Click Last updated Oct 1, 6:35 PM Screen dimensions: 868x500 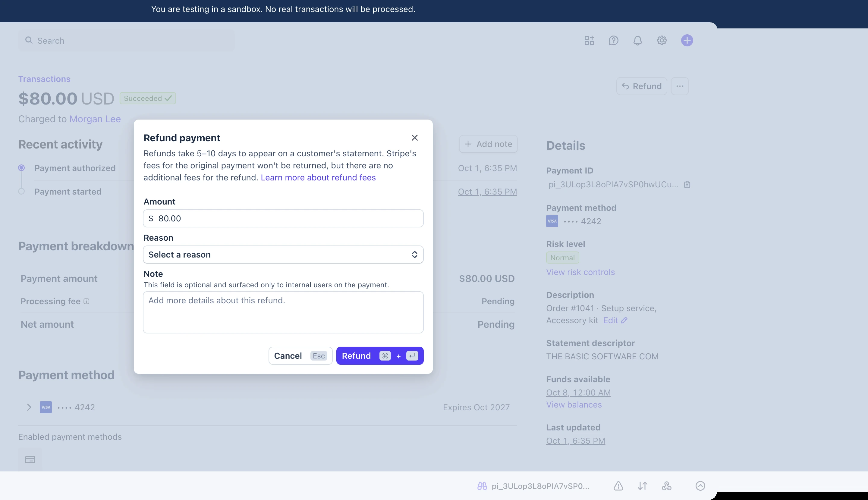tap(576, 441)
